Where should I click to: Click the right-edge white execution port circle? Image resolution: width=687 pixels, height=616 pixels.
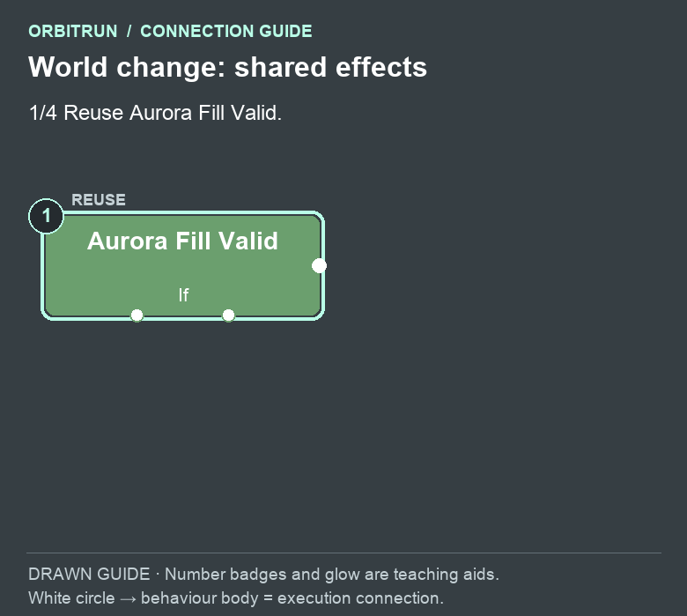pos(319,265)
